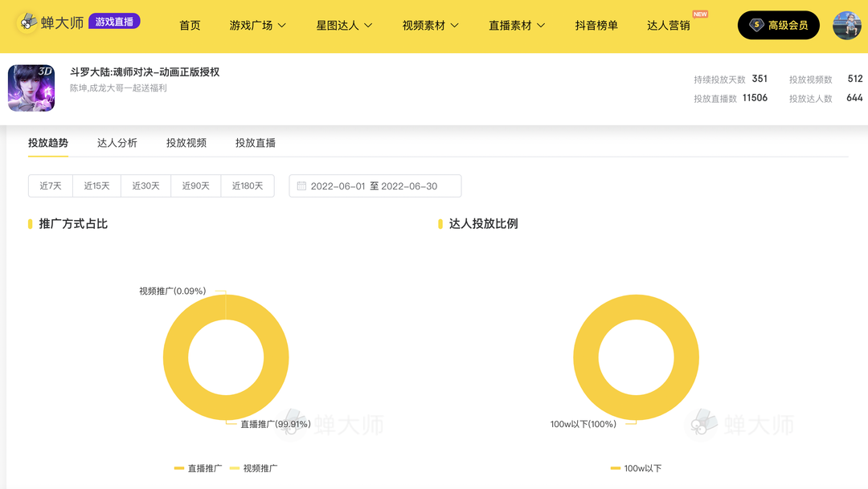Click the 高级会员 crown badge icon
Screen dimensions: 868x489
(x=756, y=25)
